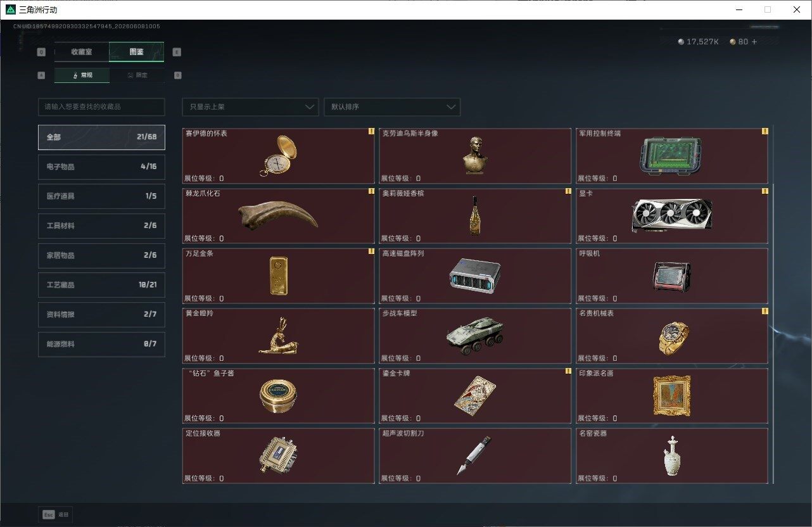Show the 全部 category 21/68
The height and width of the screenshot is (527, 812).
point(101,137)
